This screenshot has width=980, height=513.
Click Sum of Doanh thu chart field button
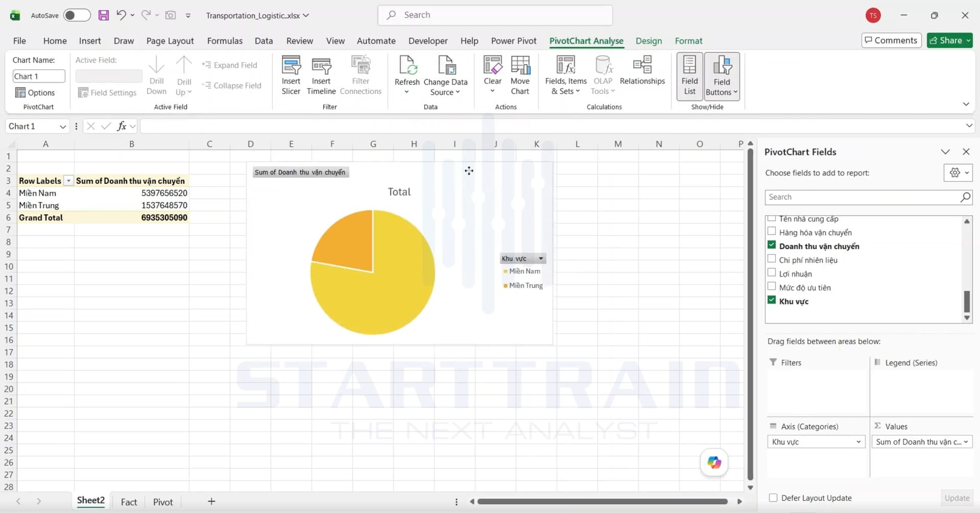click(x=300, y=172)
